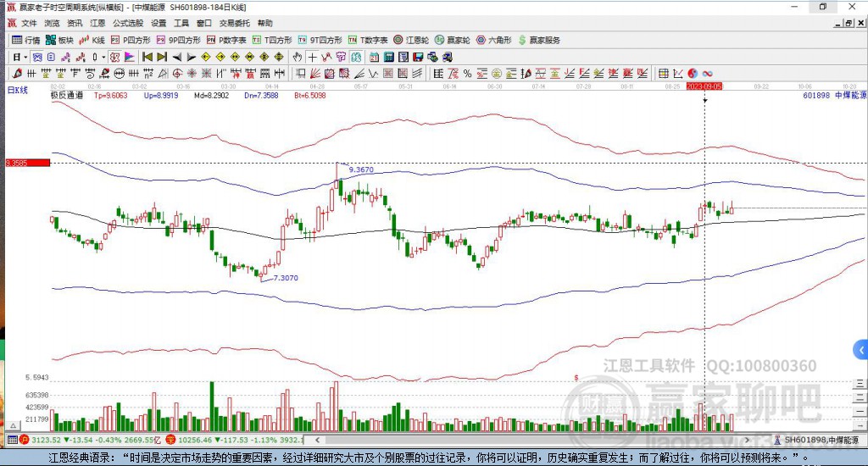Select the hand pan tool
The width and height of the screenshot is (868, 466).
pos(297,57)
